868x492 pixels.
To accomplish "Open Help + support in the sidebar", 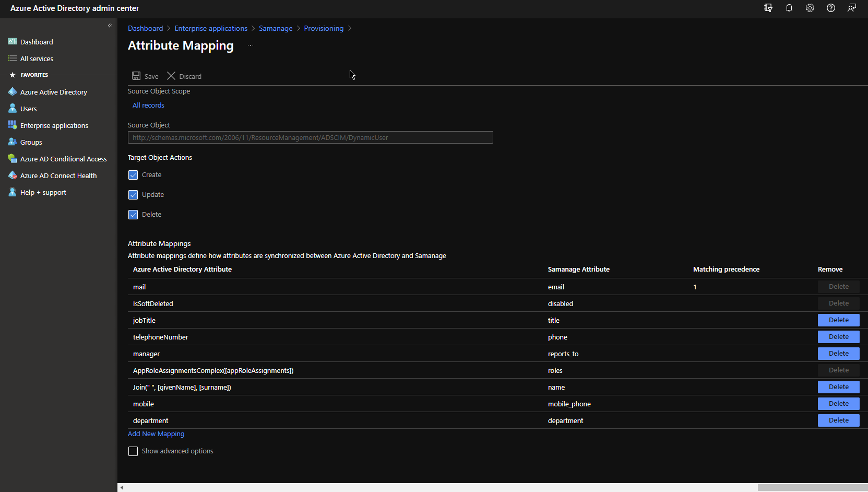I will tap(43, 192).
